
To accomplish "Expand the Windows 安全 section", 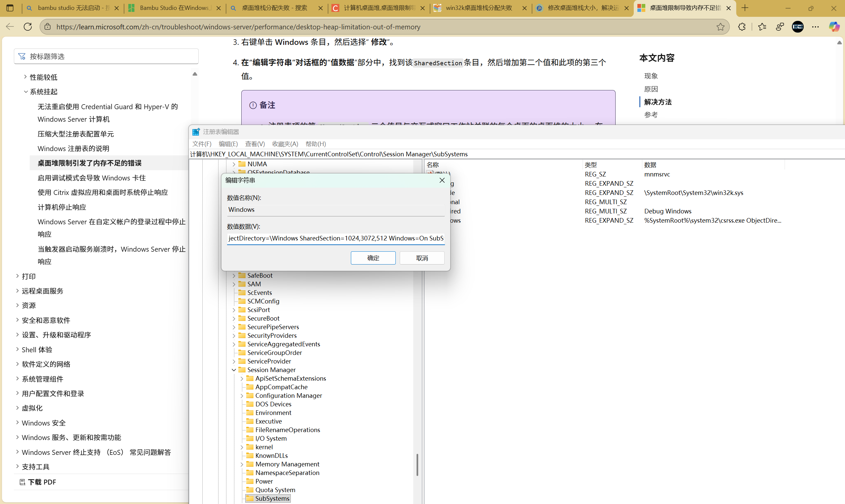I will pos(17,423).
